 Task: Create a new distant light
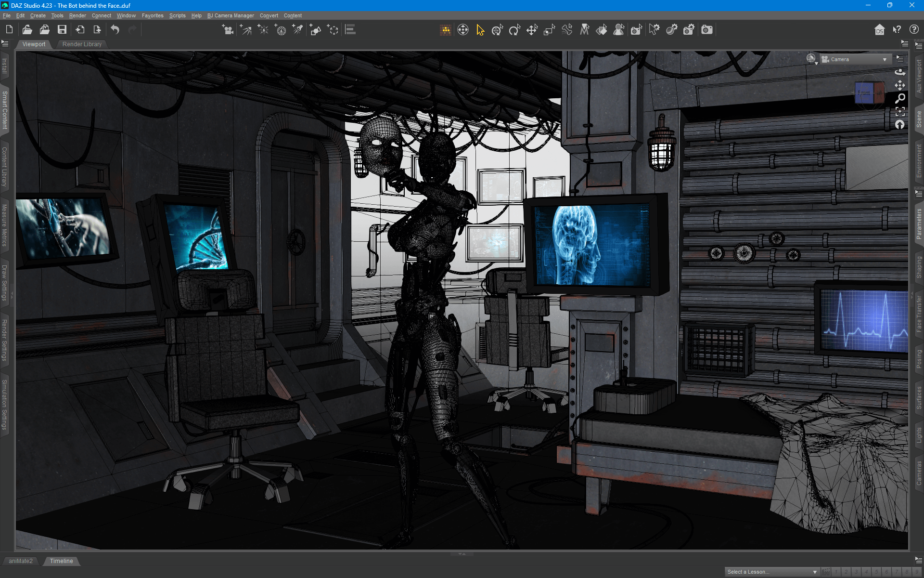click(x=245, y=30)
